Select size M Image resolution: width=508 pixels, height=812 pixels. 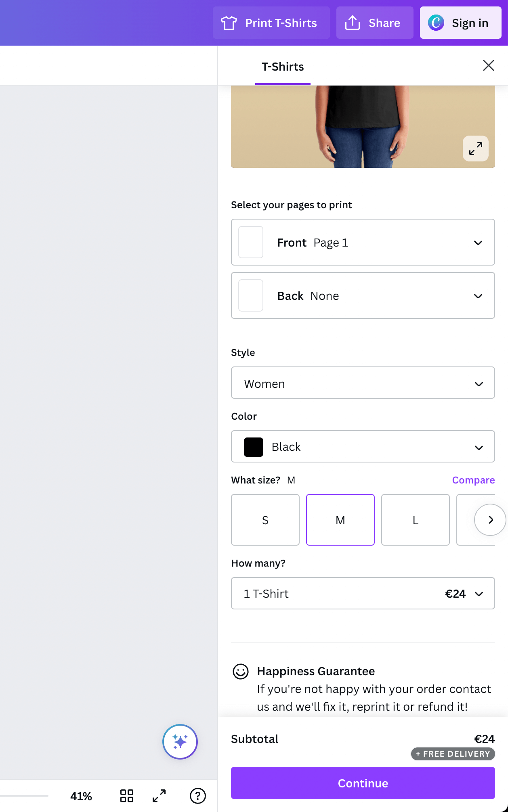(340, 520)
